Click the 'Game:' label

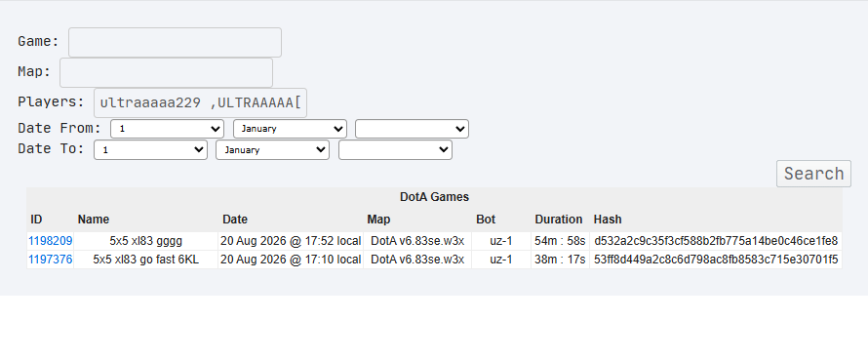38,42
